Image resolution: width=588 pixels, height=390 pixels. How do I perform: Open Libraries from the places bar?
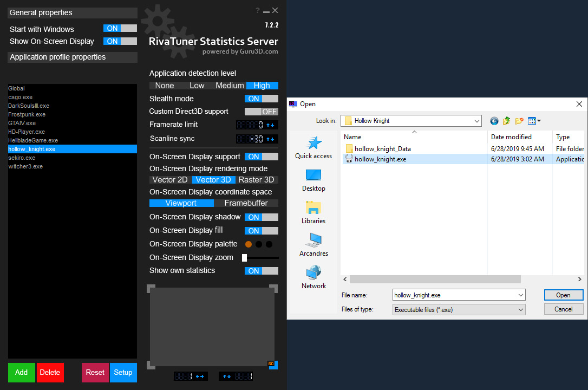(313, 212)
